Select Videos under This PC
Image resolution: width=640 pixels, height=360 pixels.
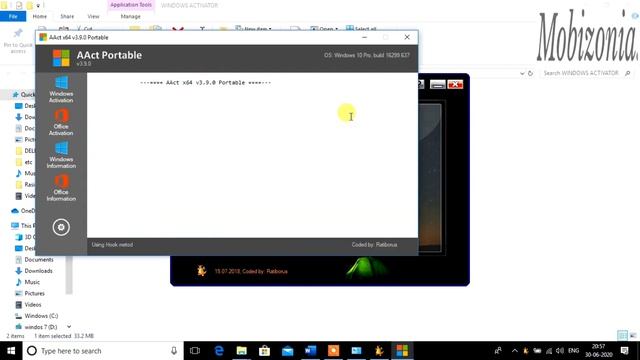point(33,304)
